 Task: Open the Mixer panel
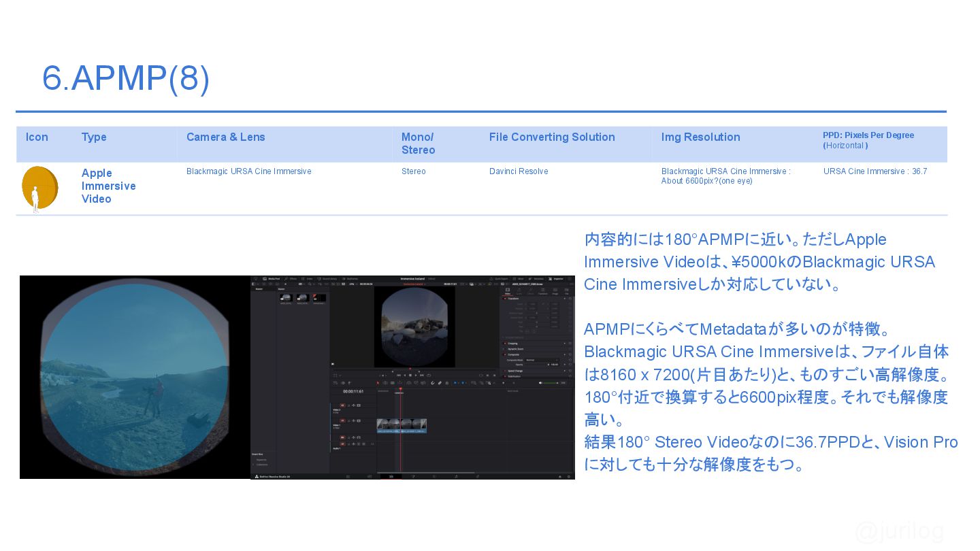tap(518, 279)
